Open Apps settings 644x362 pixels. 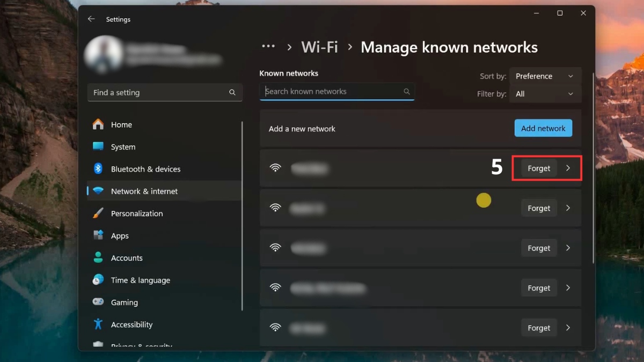pos(164,235)
